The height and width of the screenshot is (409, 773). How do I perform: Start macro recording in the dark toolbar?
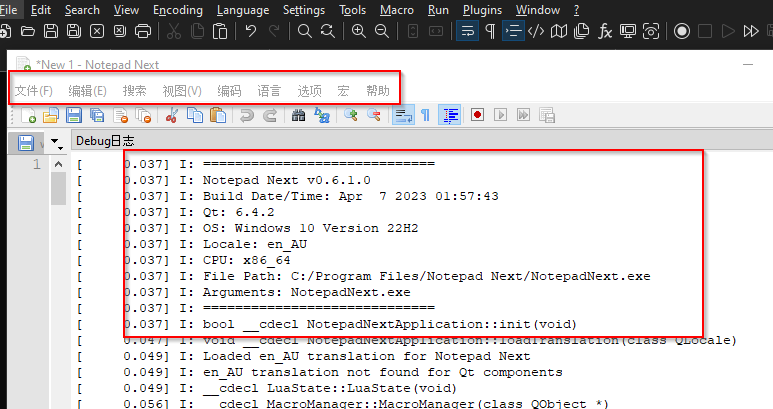[x=682, y=32]
